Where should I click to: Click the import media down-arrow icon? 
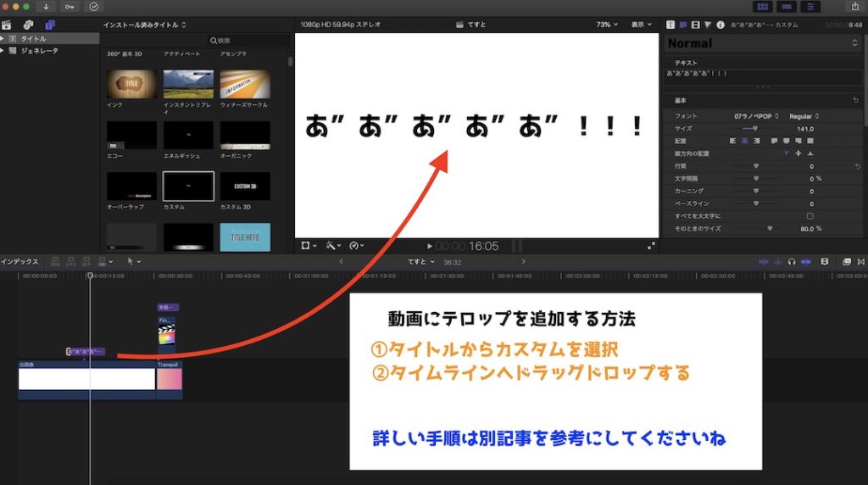(46, 7)
